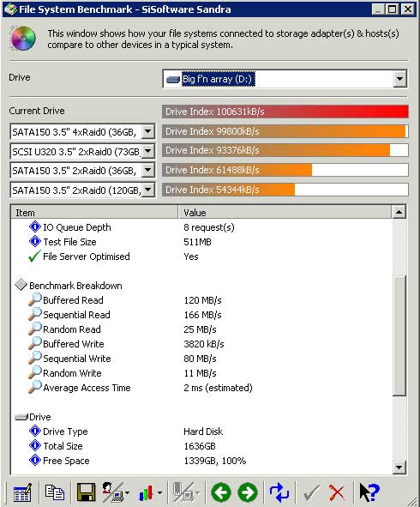Select the Sequential Read result row
Screen dimensions: 420x507
(x=201, y=315)
